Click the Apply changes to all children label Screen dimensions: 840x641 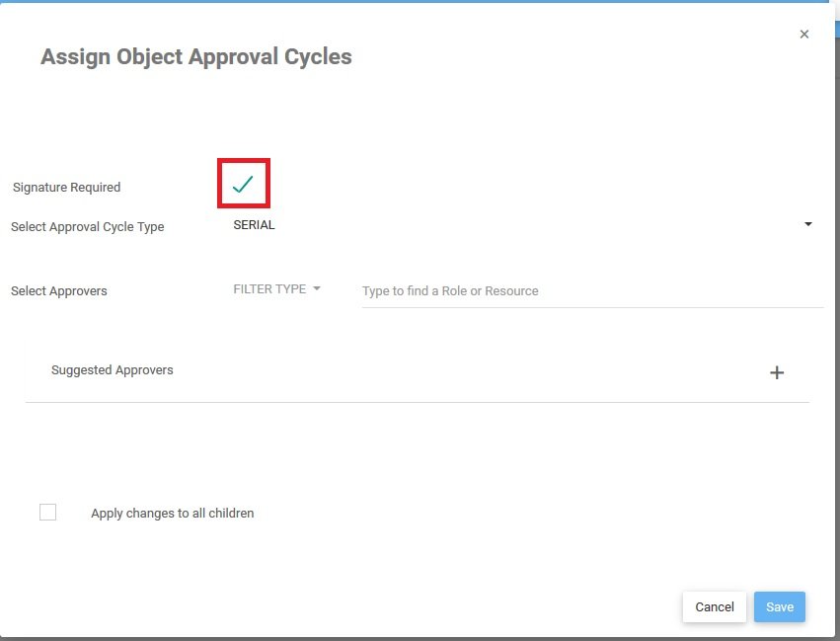[x=173, y=514]
